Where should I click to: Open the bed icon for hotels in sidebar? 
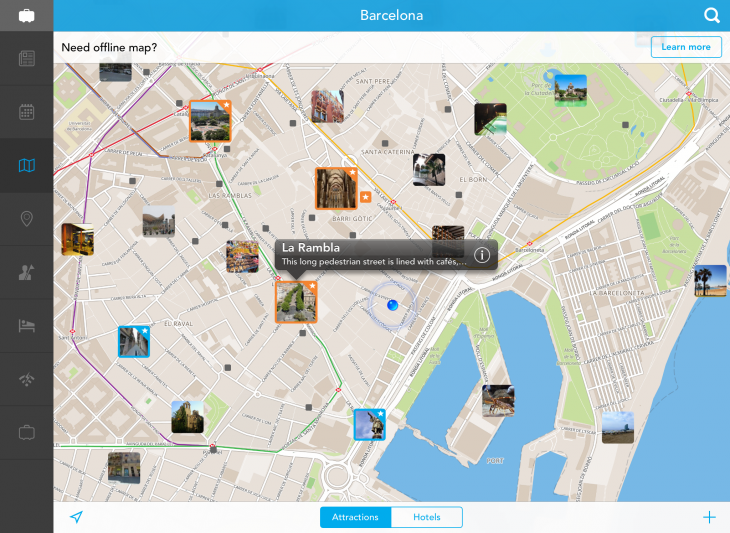coord(26,326)
